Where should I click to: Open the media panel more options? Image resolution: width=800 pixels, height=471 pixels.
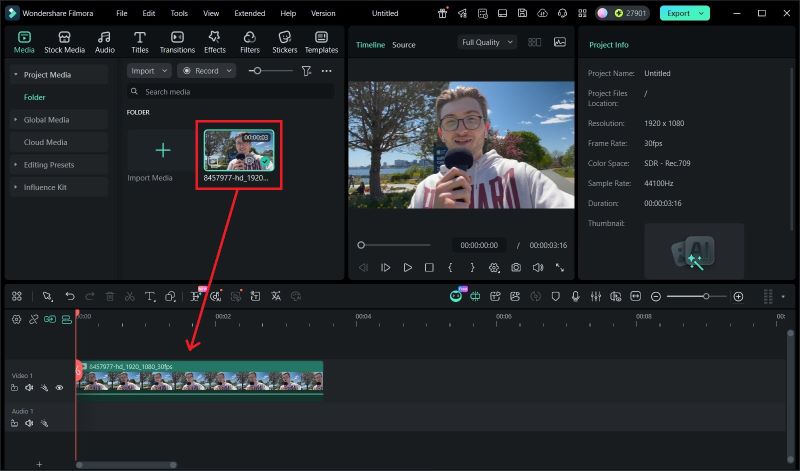327,71
